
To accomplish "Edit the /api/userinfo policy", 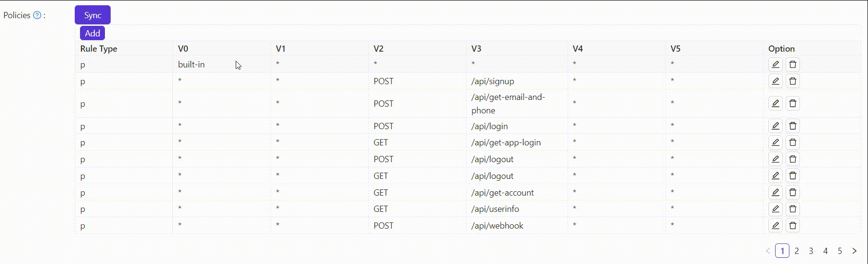I will pos(775,209).
